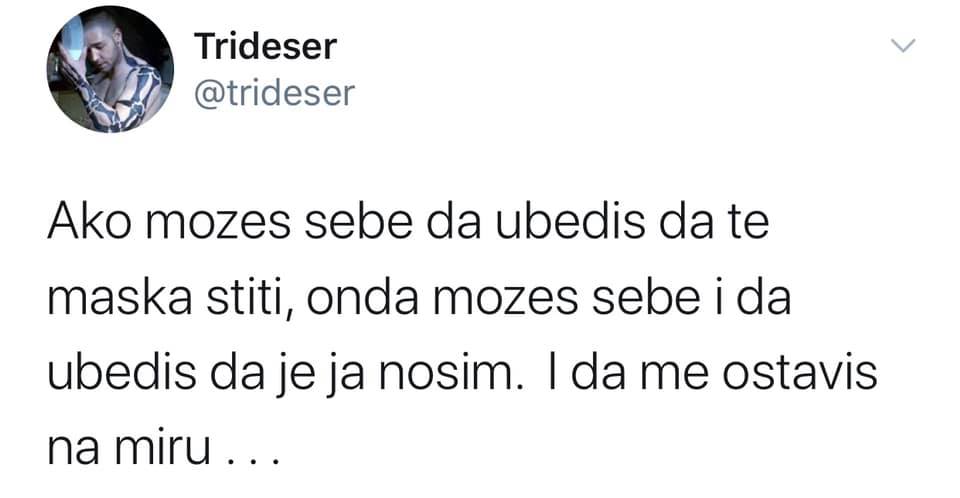
Task: Open the @trideser handle link
Action: tap(272, 93)
